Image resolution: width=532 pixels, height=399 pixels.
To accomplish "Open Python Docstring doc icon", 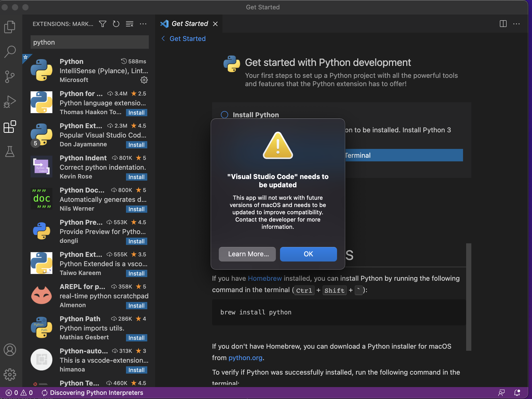I will [x=41, y=199].
